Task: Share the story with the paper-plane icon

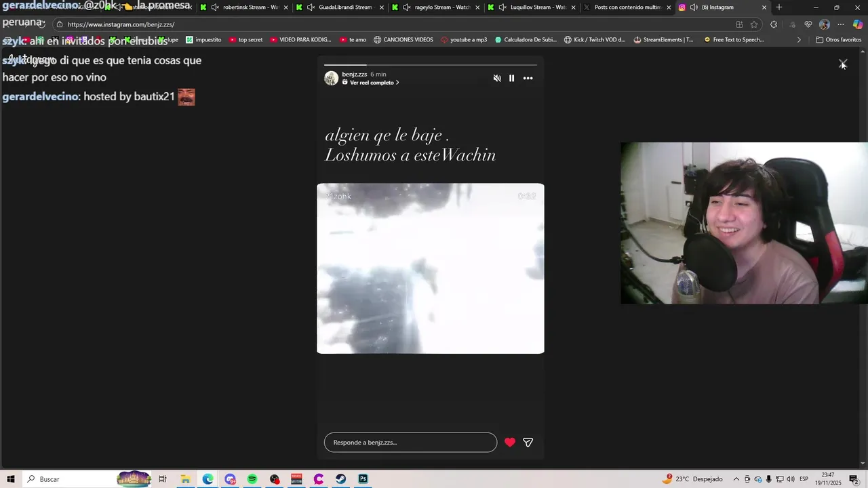Action: click(528, 443)
